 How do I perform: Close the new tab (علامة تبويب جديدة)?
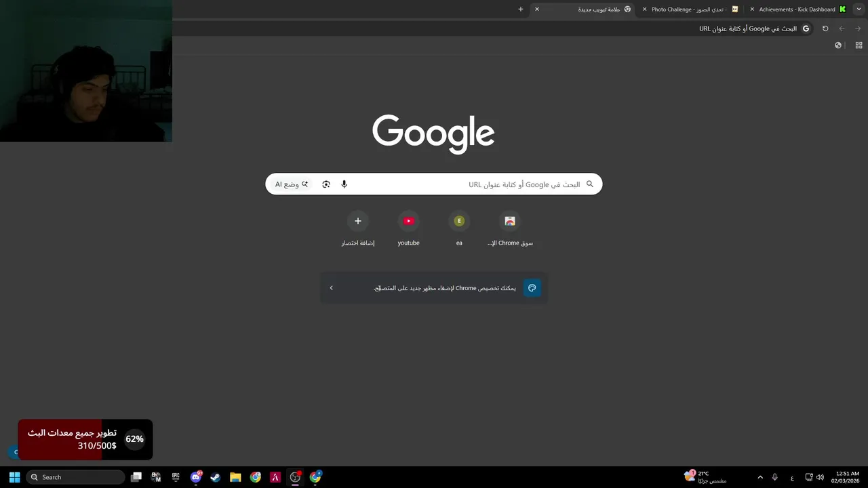[x=537, y=9]
